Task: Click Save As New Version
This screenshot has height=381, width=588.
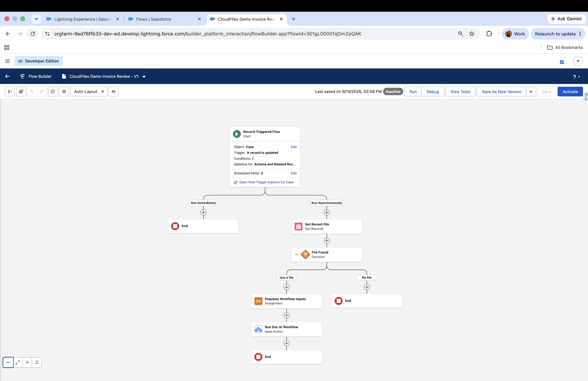Action: pyautogui.click(x=502, y=92)
